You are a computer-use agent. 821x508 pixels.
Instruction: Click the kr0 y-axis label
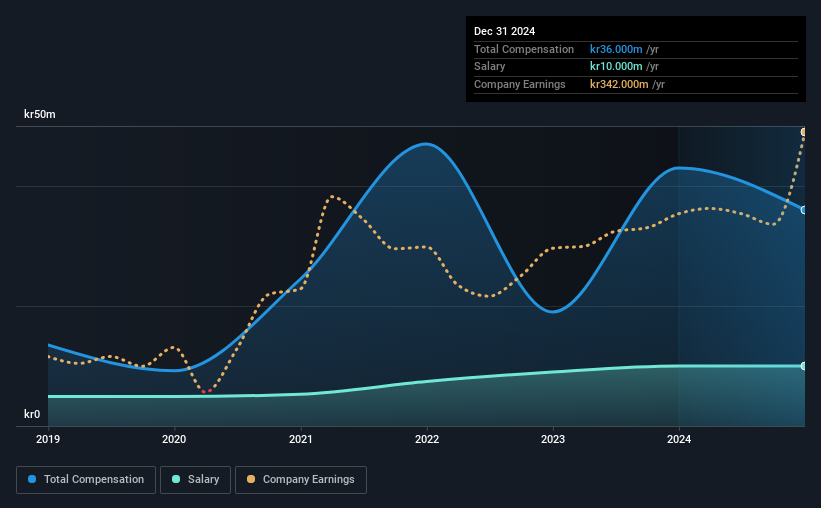32,414
